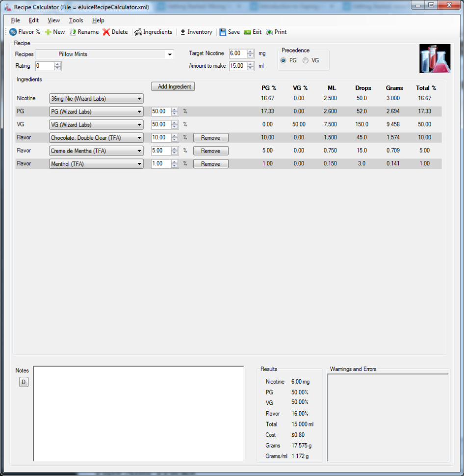The height and width of the screenshot is (476, 464).
Task: Delete the Pillow Mints recipe
Action: pos(115,31)
